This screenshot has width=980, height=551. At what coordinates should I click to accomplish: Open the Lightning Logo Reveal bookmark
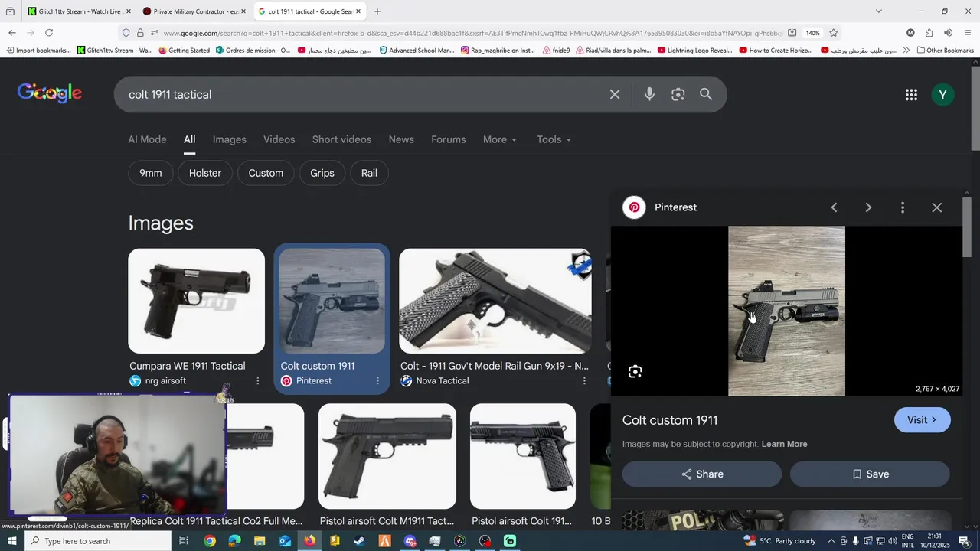click(694, 51)
